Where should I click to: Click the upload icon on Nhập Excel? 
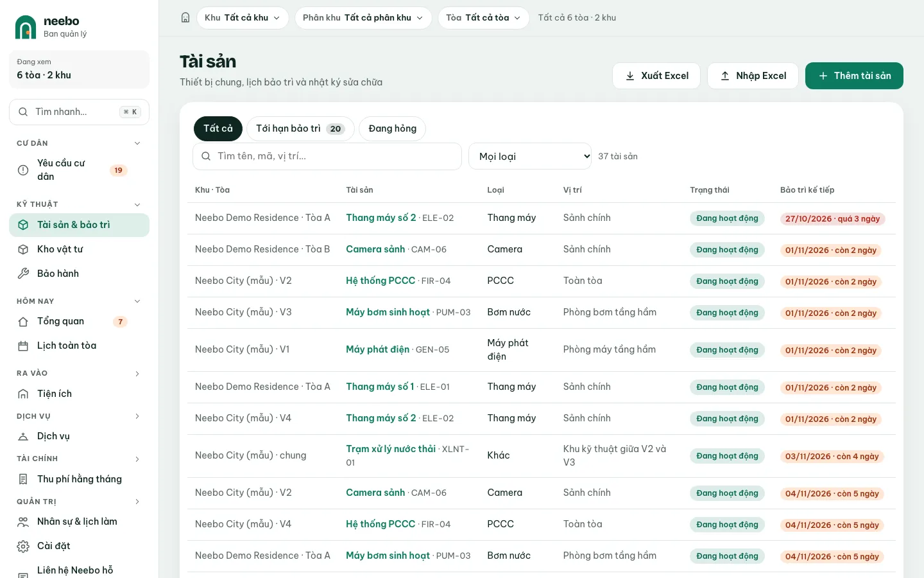click(x=725, y=76)
